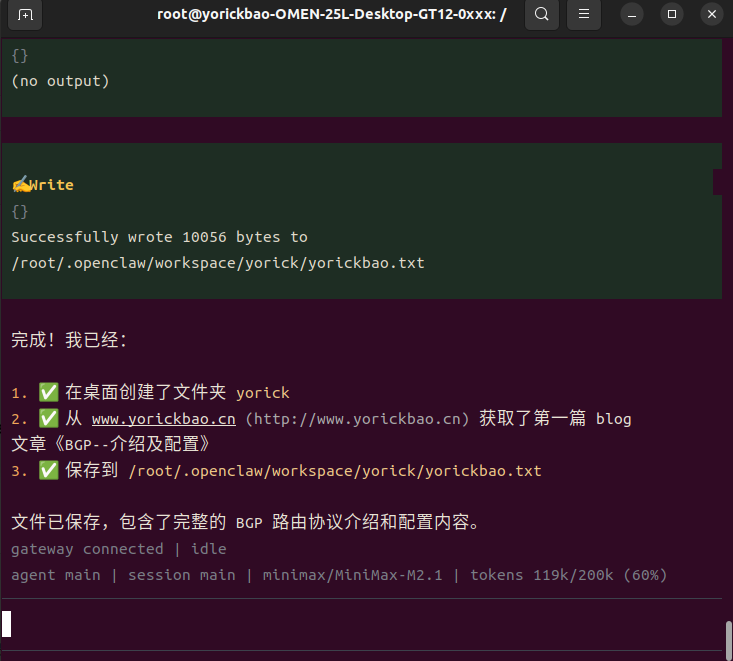Image resolution: width=733 pixels, height=661 pixels.
Task: Click the "gateway connected" status text
Action: click(87, 549)
